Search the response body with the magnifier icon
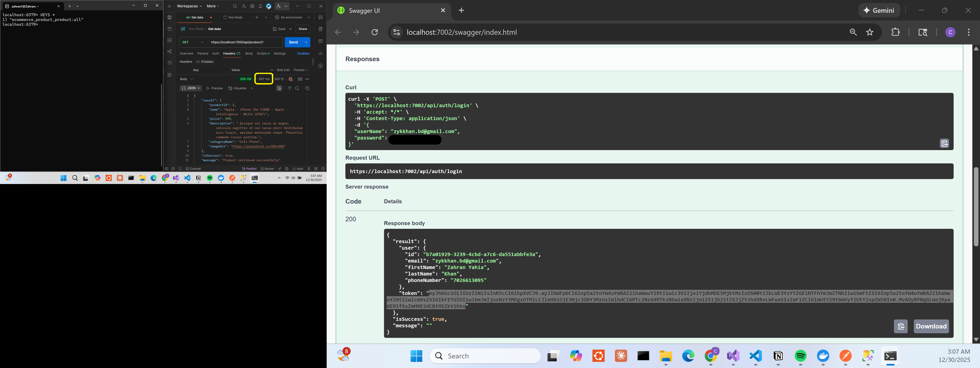 click(297, 88)
